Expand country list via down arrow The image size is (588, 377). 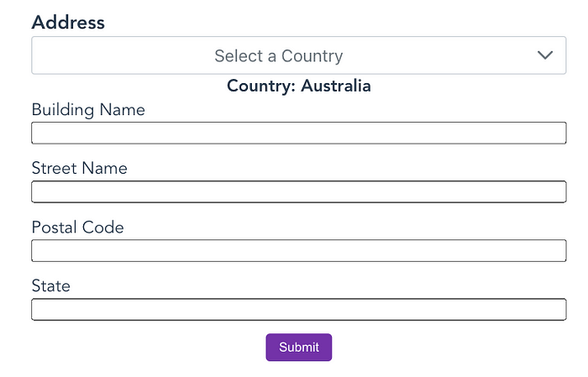pos(544,55)
